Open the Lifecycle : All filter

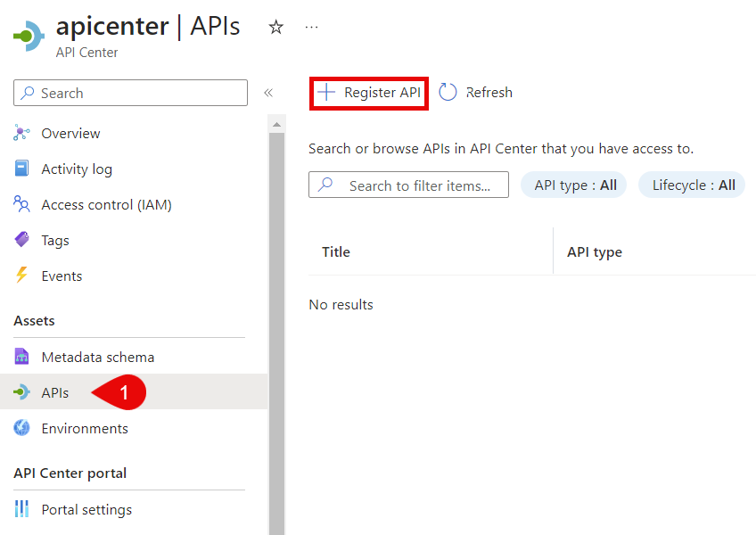(692, 185)
